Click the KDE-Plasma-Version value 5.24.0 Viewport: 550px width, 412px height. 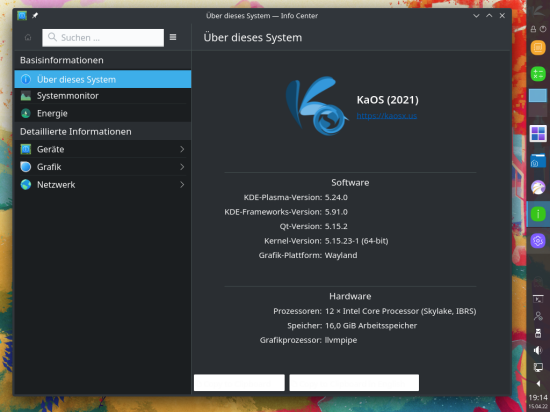pyautogui.click(x=336, y=197)
